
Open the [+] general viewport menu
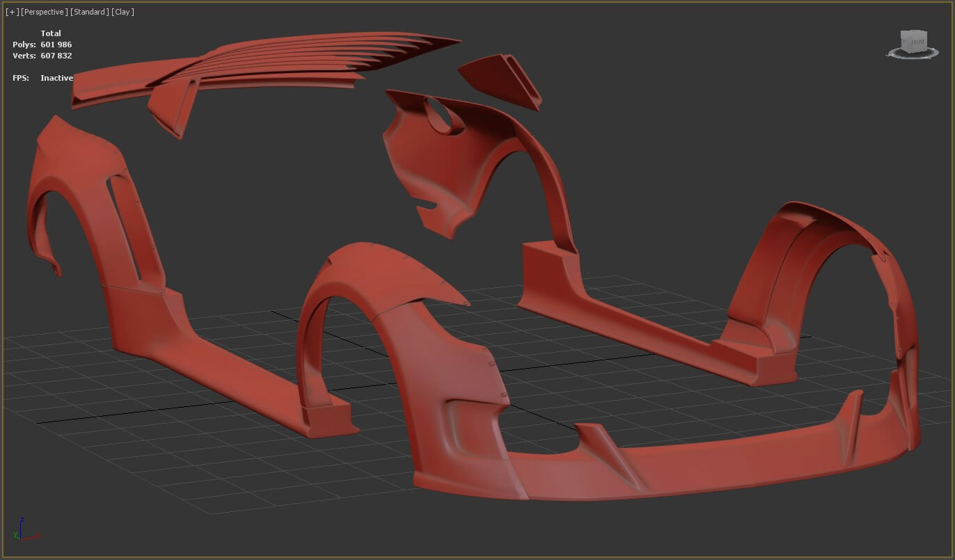(12, 12)
